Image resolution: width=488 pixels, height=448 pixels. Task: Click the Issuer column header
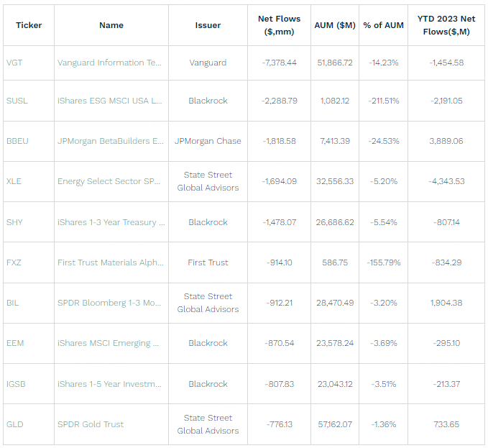208,25
